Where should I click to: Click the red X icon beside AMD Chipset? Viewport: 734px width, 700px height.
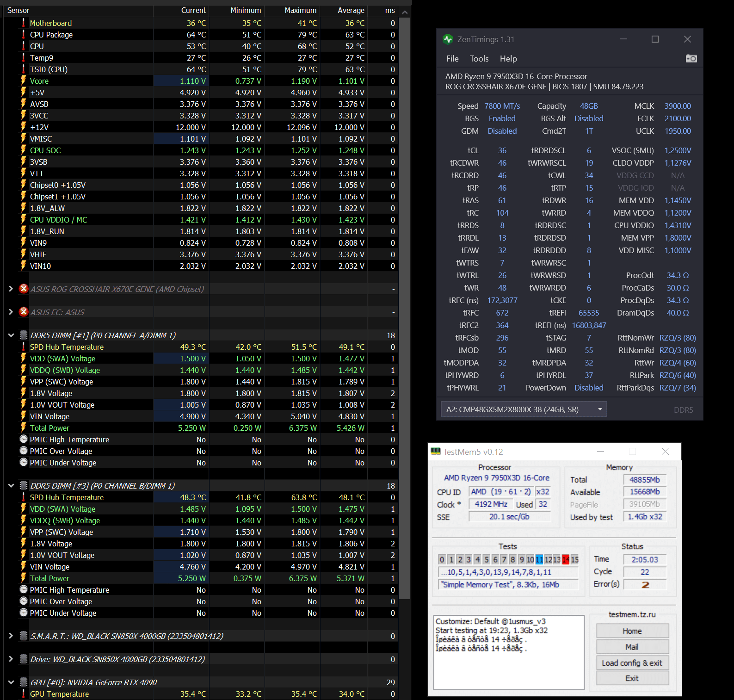[x=24, y=289]
